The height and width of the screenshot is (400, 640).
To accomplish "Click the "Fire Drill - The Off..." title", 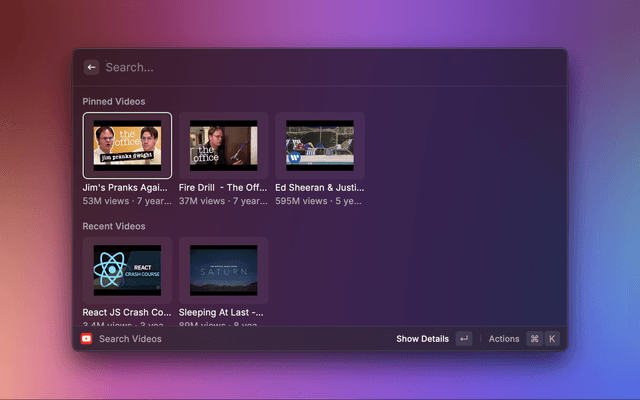I will pyautogui.click(x=222, y=187).
